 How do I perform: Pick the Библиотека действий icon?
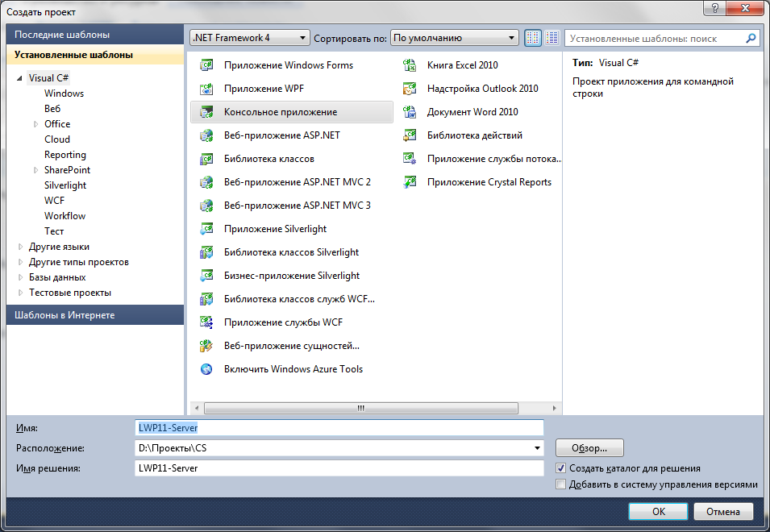410,135
